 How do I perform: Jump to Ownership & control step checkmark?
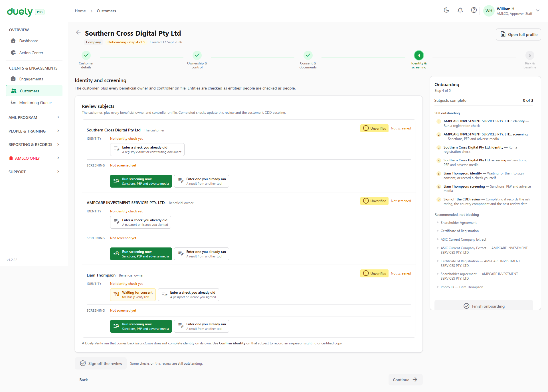pyautogui.click(x=197, y=55)
